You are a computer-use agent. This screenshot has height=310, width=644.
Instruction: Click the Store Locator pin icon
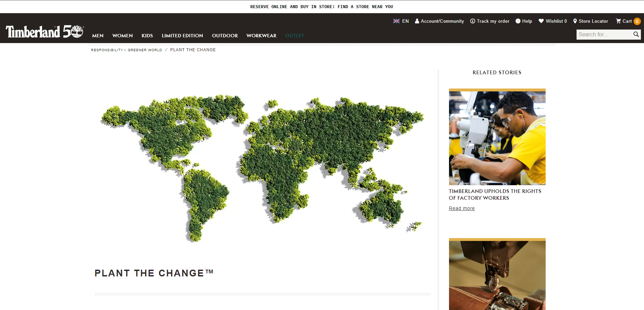click(x=575, y=21)
